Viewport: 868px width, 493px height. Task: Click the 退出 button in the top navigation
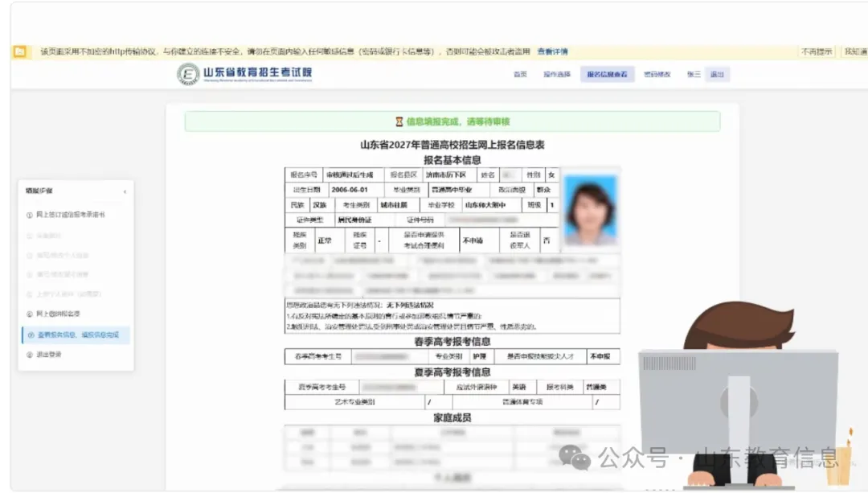coord(717,74)
